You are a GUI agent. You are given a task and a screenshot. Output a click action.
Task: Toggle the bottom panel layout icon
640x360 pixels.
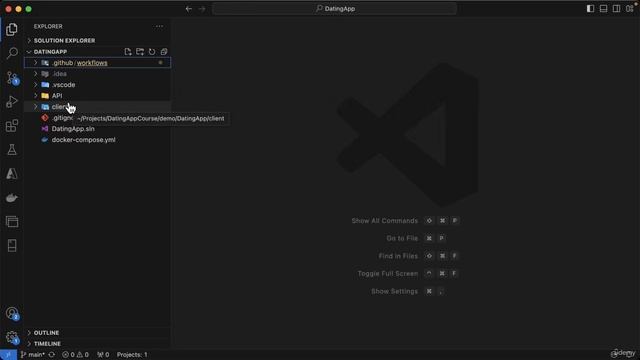pyautogui.click(x=603, y=9)
